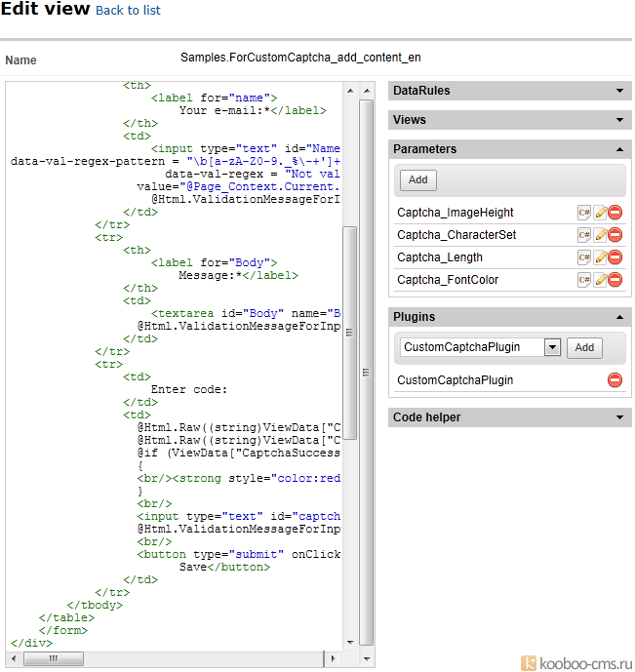Select the Captcha_FontColor parameter name
635x672 pixels.
click(448, 280)
